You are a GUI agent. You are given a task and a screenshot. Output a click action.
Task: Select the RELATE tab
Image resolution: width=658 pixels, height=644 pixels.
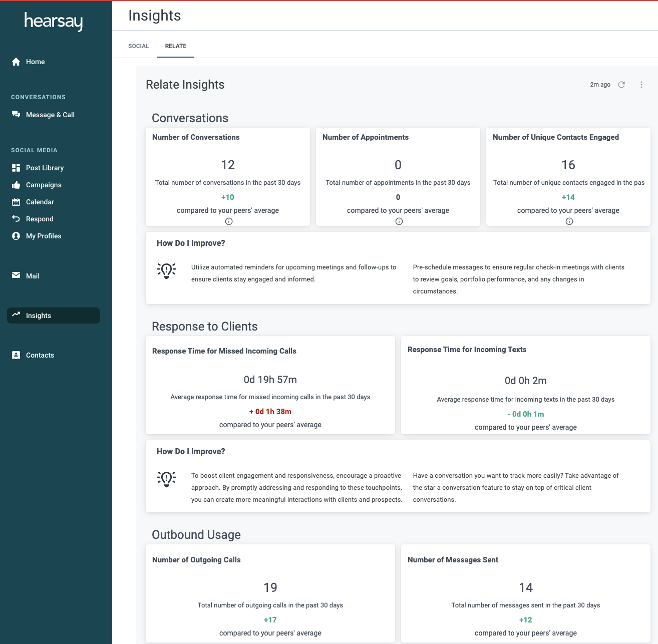click(176, 46)
